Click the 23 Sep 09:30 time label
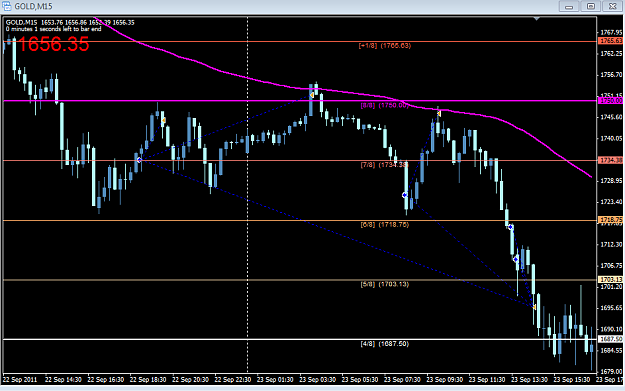This screenshot has width=625, height=391. [x=445, y=380]
